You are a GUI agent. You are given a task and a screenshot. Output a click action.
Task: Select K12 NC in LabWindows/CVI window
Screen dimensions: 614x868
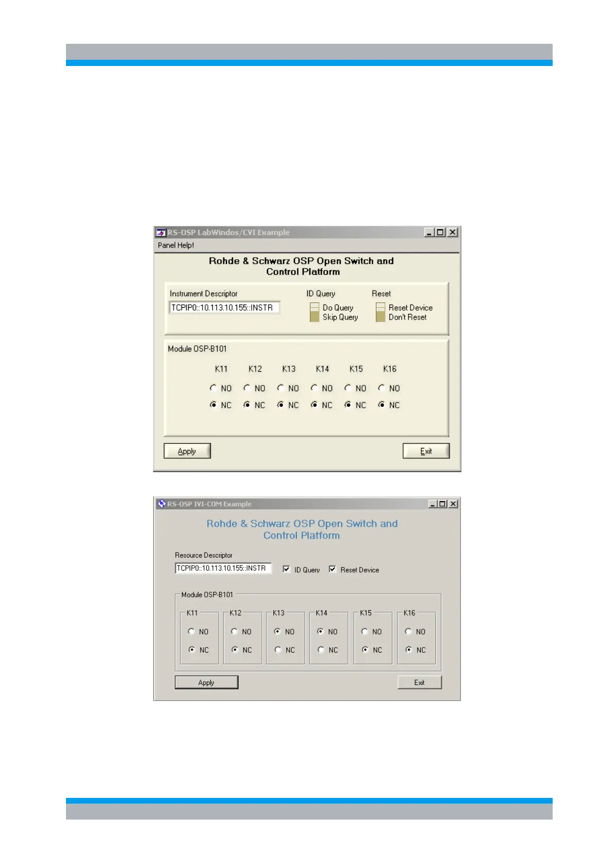[247, 405]
